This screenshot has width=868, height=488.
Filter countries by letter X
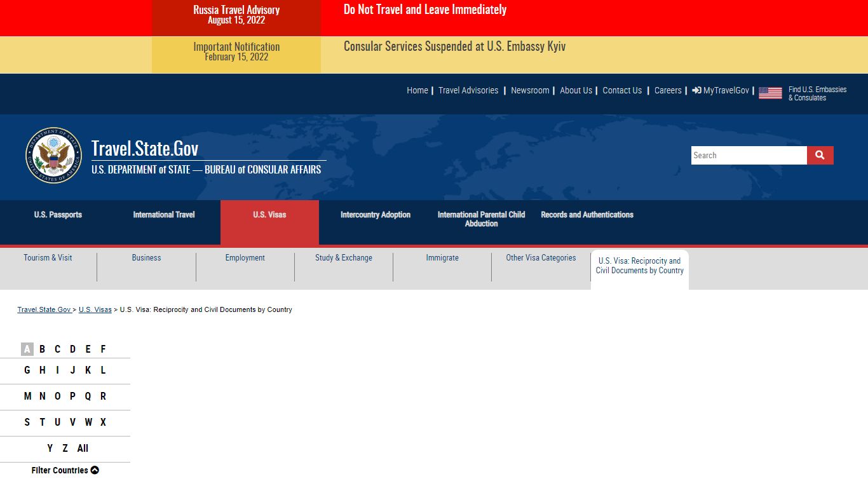point(103,422)
